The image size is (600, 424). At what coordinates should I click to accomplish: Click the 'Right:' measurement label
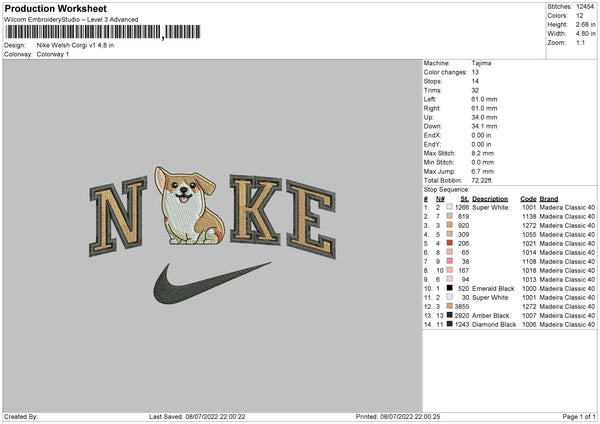[432, 108]
